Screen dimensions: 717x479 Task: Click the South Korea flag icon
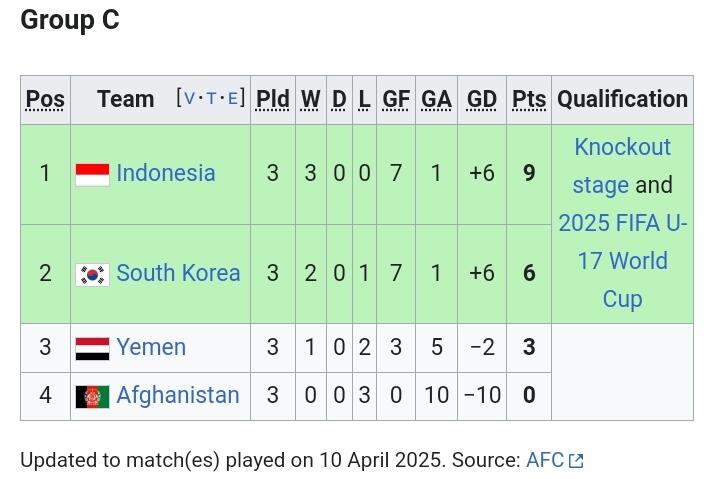point(92,274)
